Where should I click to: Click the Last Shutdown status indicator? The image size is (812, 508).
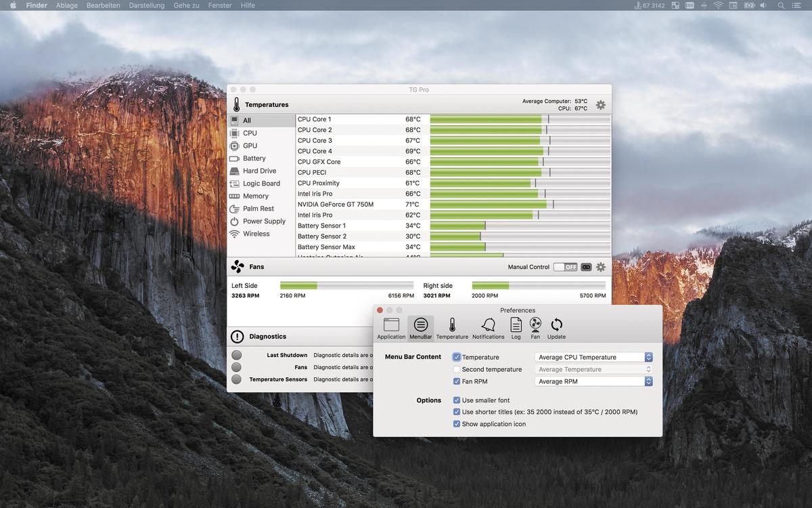pos(236,355)
